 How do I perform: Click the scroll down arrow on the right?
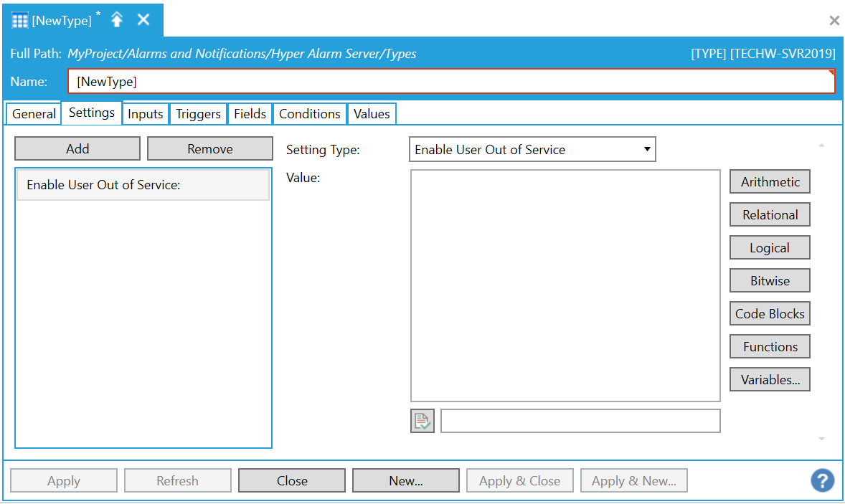822,439
